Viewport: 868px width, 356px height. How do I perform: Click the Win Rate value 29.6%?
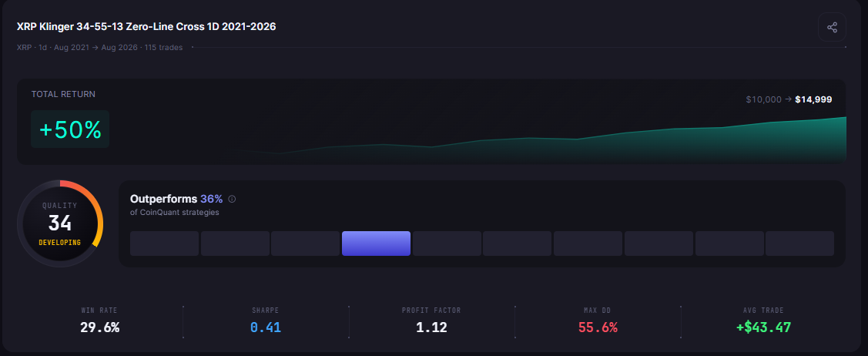pos(99,327)
